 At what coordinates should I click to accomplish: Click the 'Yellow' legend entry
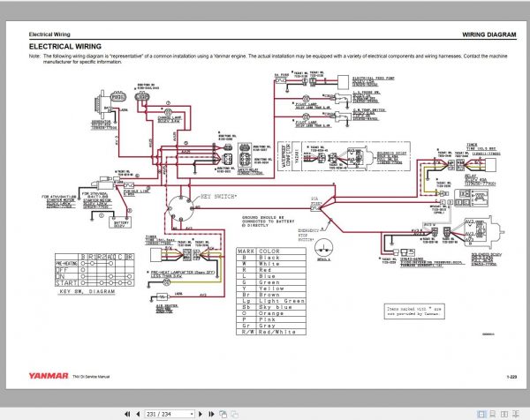click(x=271, y=289)
